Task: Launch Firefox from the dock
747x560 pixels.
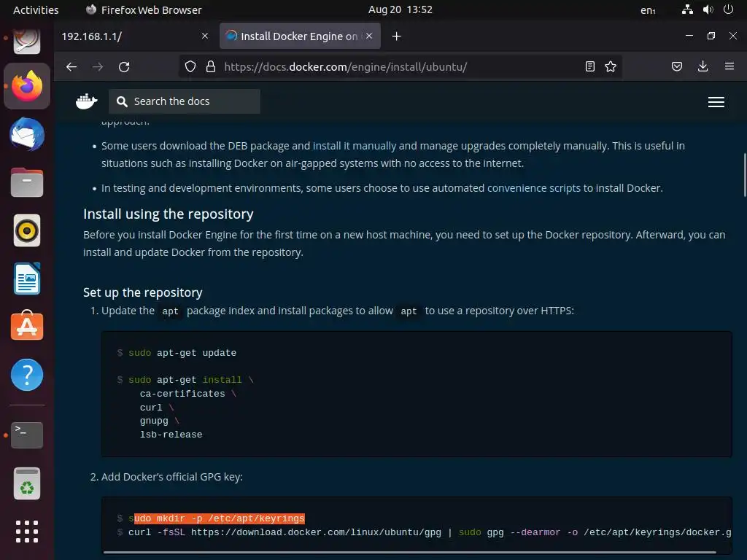Action: [x=27, y=86]
